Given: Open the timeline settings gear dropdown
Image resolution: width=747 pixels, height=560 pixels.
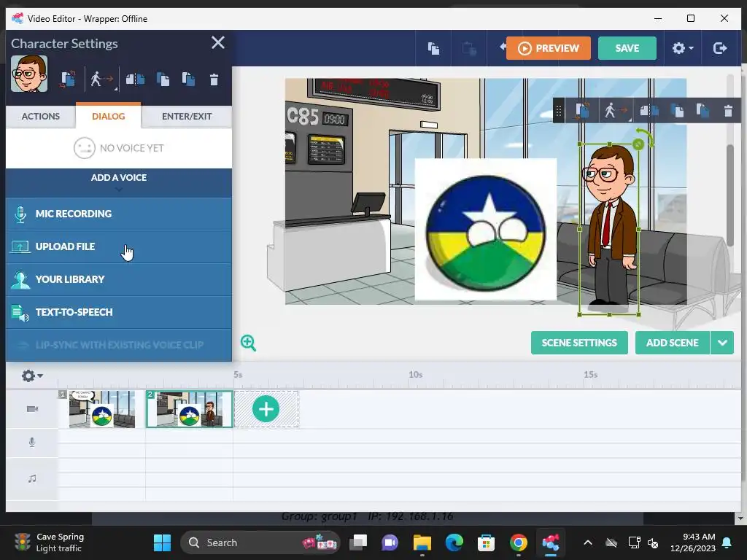Looking at the screenshot, I should pyautogui.click(x=32, y=376).
